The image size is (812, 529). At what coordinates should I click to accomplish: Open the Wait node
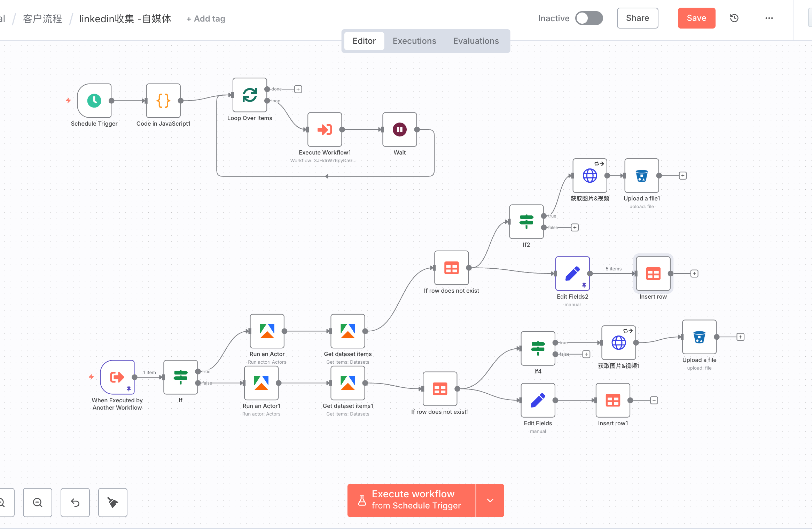point(399,129)
